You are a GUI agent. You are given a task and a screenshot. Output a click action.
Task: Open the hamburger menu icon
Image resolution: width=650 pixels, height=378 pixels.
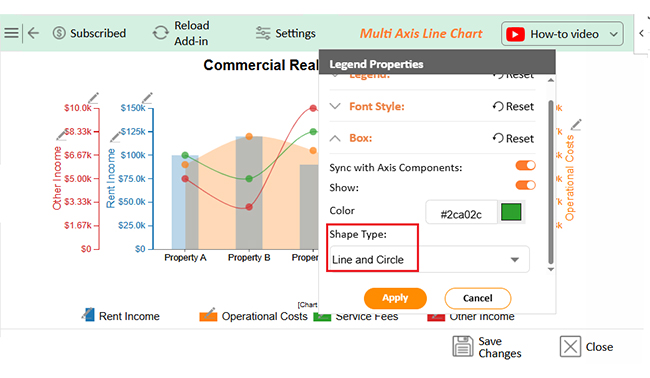click(x=11, y=33)
